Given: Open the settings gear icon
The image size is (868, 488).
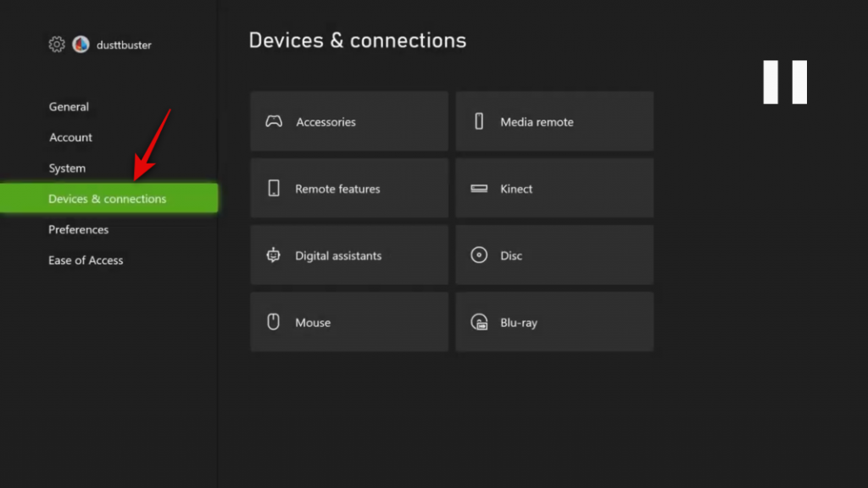Looking at the screenshot, I should (x=56, y=44).
